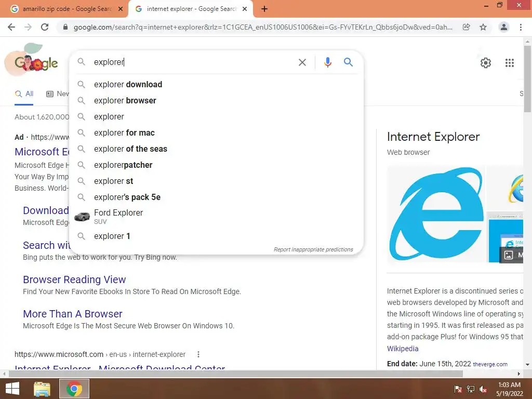This screenshot has height=399, width=532.
Task: Click the horizontal scrollbar right arrow
Action: point(519,374)
